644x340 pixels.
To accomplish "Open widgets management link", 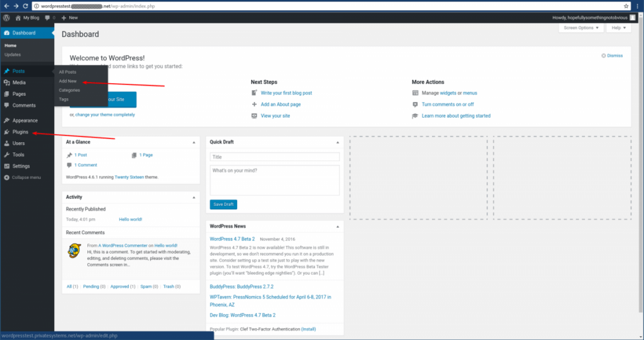I will tap(448, 93).
